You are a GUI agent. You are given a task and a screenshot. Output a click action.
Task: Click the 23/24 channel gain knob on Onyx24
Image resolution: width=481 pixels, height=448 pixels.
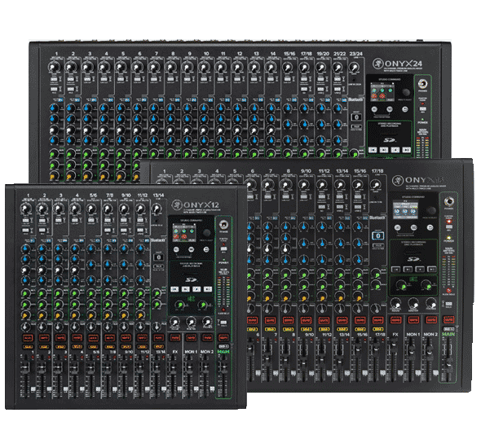pos(354,67)
